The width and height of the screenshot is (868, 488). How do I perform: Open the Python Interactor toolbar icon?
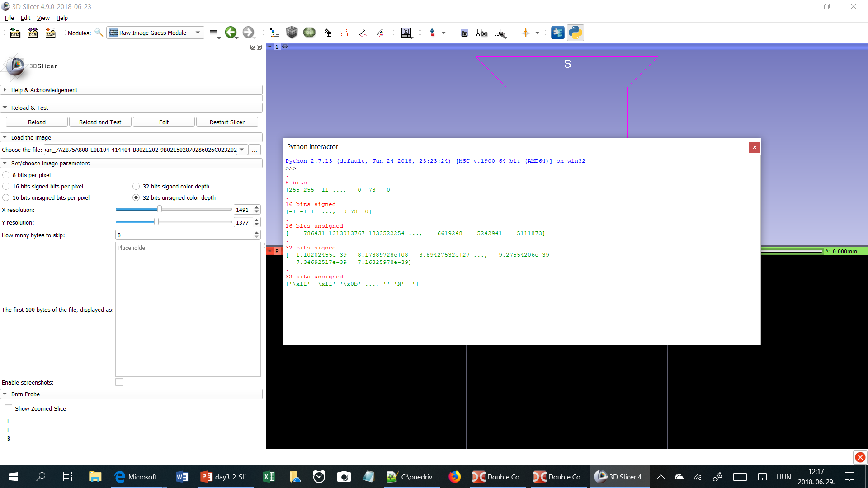pyautogui.click(x=576, y=33)
